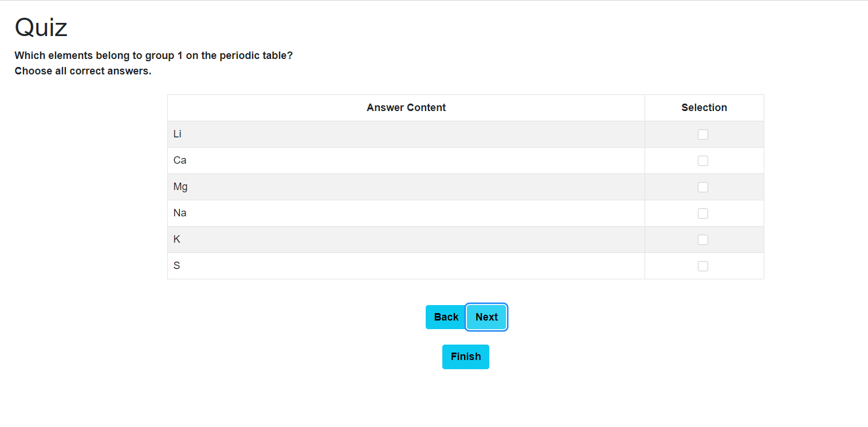Check the checkbox for Li
The height and width of the screenshot is (427, 868).
pos(703,134)
